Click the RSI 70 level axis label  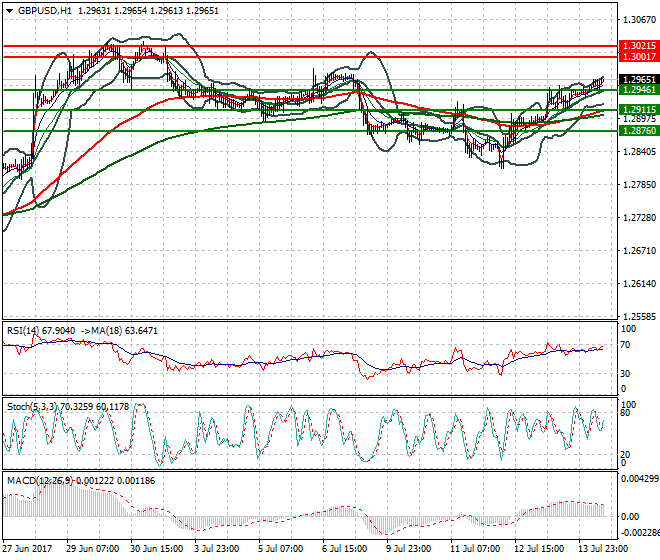(626, 345)
